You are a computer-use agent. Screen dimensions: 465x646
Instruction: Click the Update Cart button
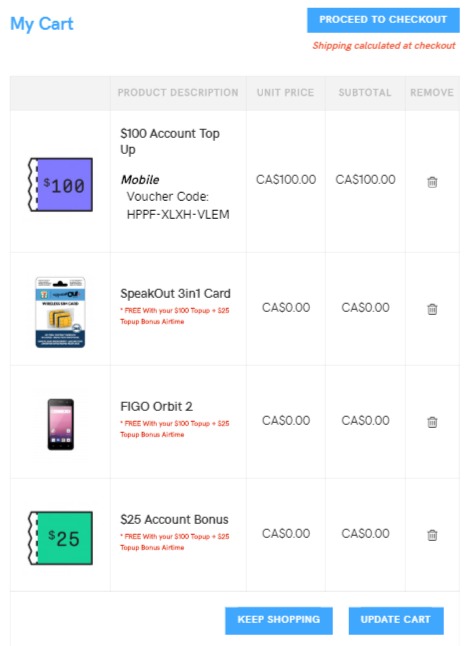[396, 620]
